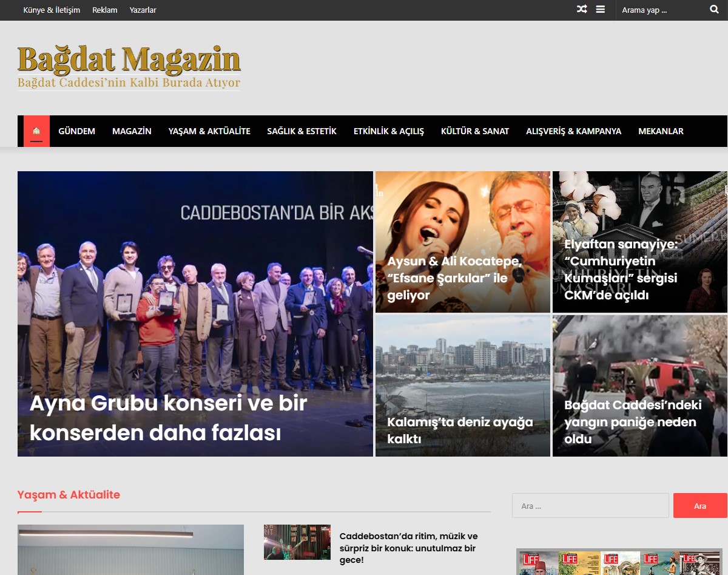Open the ETKİNLİK & AÇILIŞ category
Screen dimensions: 728x575
(388, 131)
